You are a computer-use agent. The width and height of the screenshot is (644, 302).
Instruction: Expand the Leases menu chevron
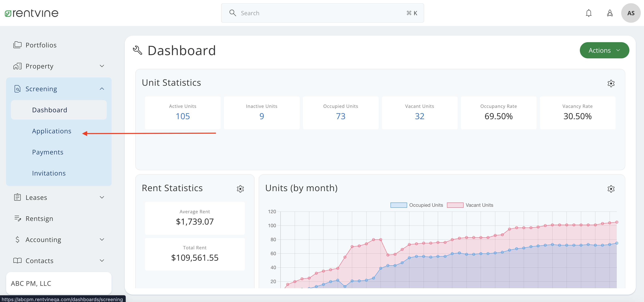pyautogui.click(x=102, y=197)
